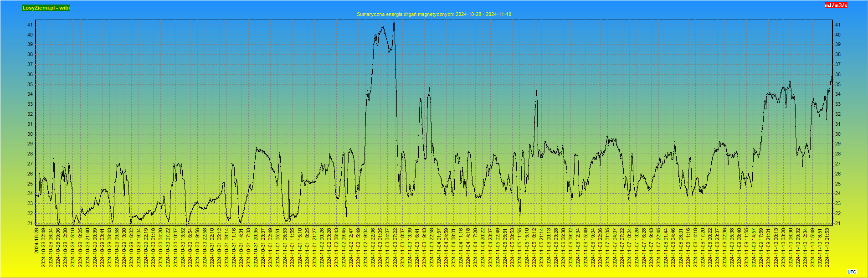The image size is (868, 278).
Task: Click the chart title Sumaryczna energia drgań magnetycznych
Action: coord(434,14)
